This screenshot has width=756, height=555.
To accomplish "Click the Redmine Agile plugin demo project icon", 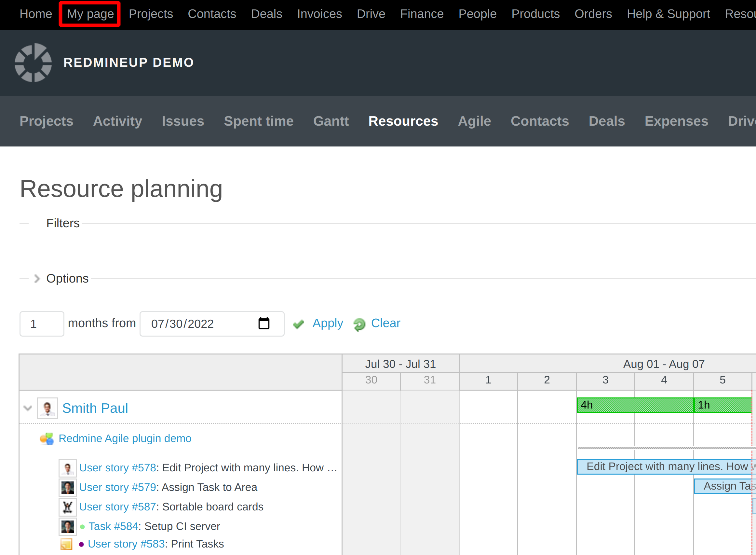I will tap(46, 438).
